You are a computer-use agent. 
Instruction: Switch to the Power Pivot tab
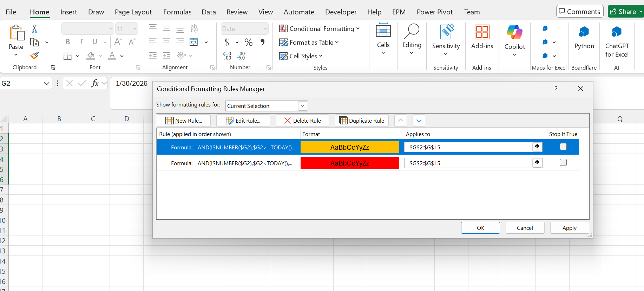click(x=435, y=12)
